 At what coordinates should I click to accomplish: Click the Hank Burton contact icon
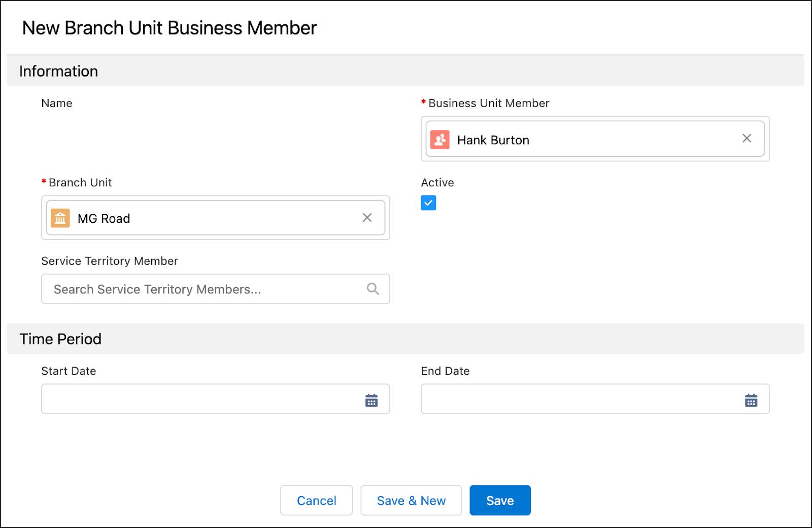coord(439,140)
